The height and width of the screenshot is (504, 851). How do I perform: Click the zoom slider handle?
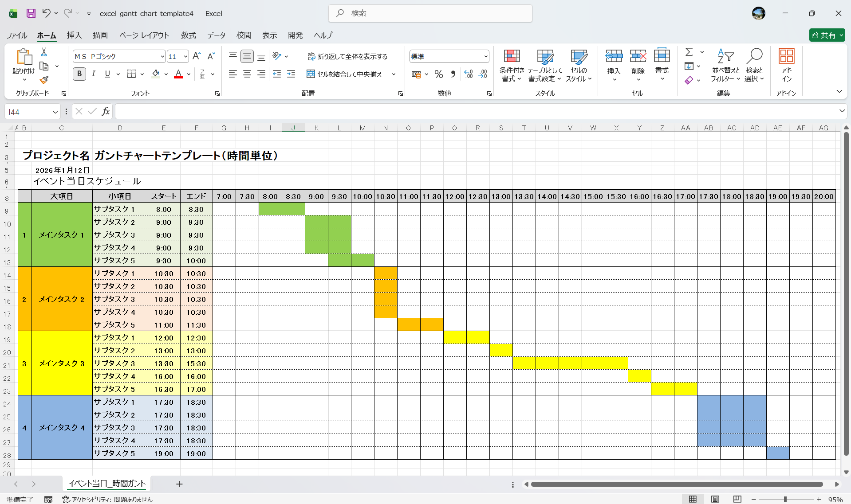(x=785, y=500)
